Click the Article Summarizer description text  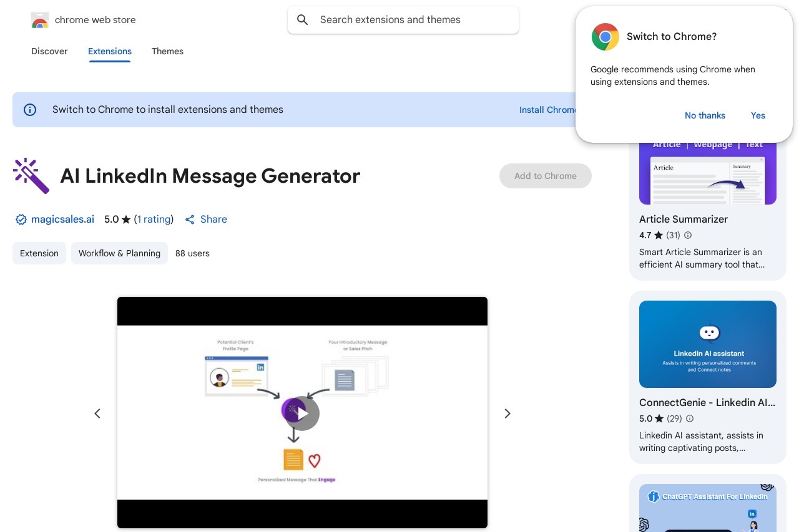[x=702, y=258]
